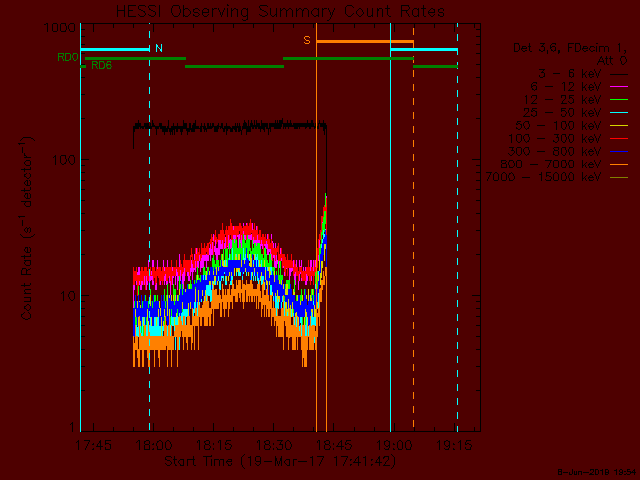Click the 18:30 time tick label

(x=274, y=445)
